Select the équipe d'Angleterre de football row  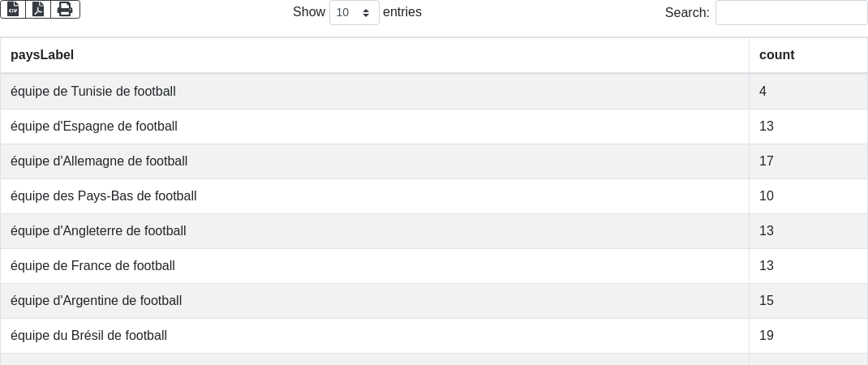tap(98, 231)
